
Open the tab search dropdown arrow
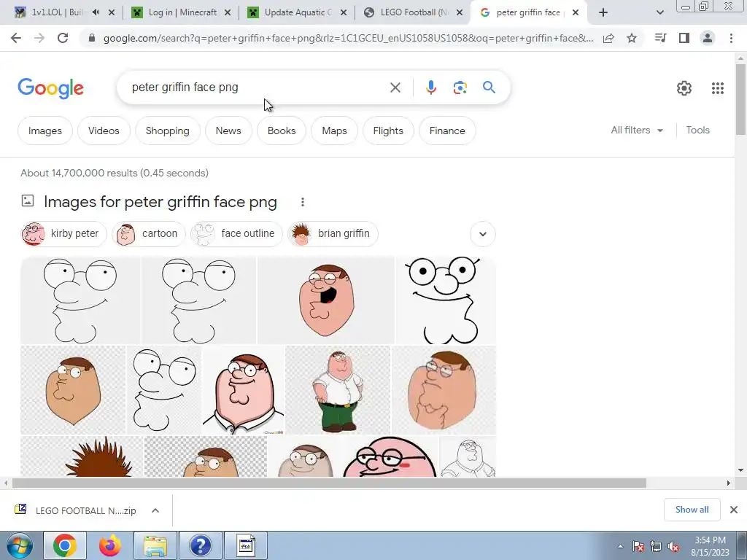[659, 13]
